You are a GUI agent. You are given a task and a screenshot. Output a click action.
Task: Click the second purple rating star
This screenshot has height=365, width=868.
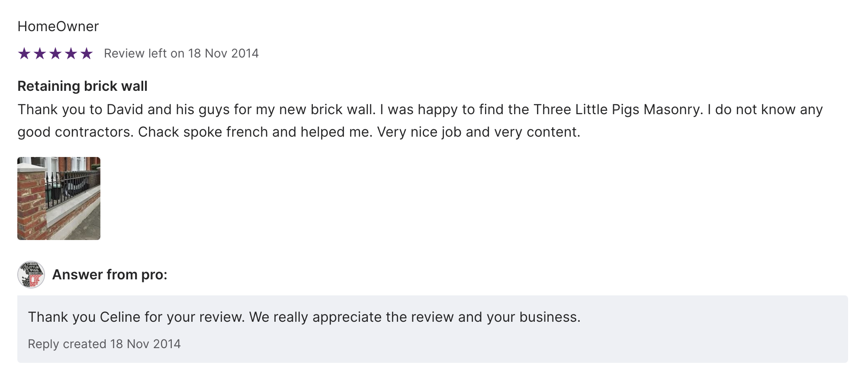click(40, 54)
